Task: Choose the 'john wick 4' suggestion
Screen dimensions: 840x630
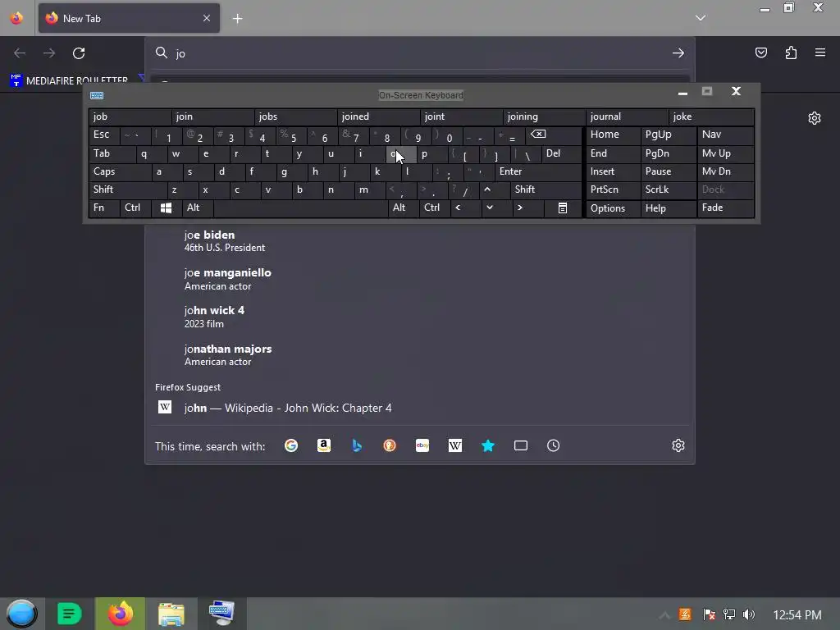Action: pyautogui.click(x=420, y=317)
